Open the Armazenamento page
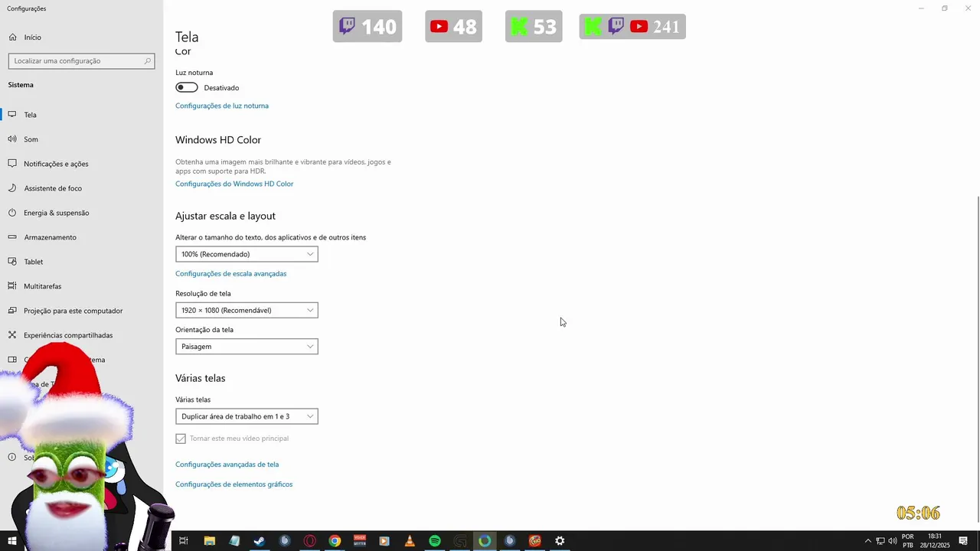Viewport: 980px width, 551px height. pyautogui.click(x=50, y=237)
